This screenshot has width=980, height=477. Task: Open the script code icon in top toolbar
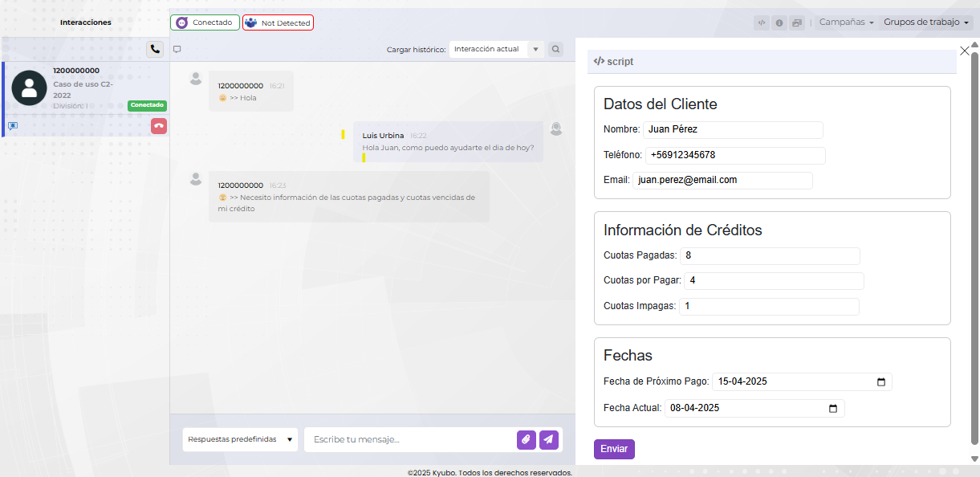tap(762, 22)
